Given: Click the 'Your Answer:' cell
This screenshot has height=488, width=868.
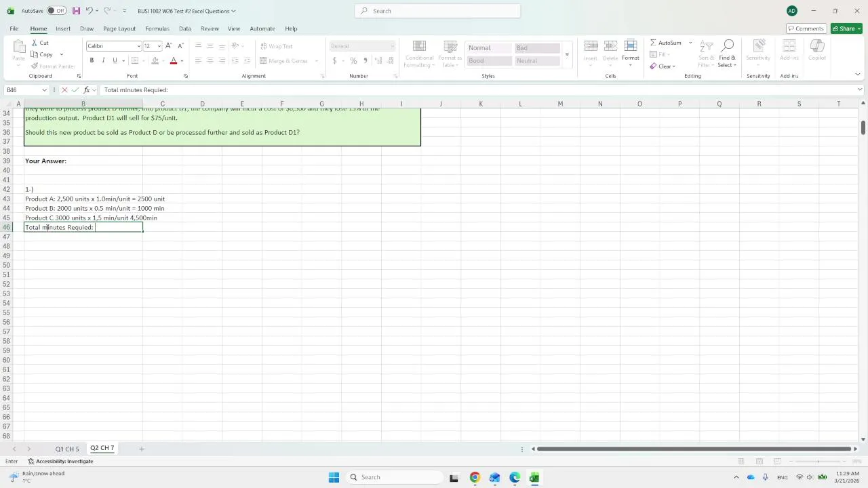Looking at the screenshot, I should point(83,161).
